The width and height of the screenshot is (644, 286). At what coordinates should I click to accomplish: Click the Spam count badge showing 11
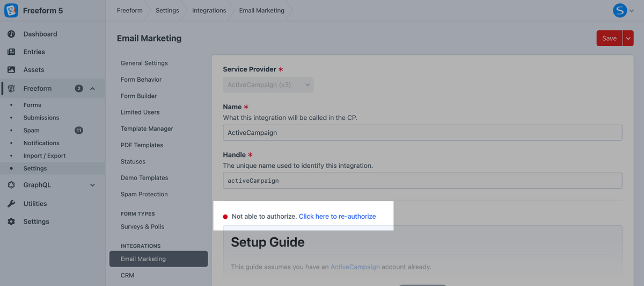click(x=79, y=130)
